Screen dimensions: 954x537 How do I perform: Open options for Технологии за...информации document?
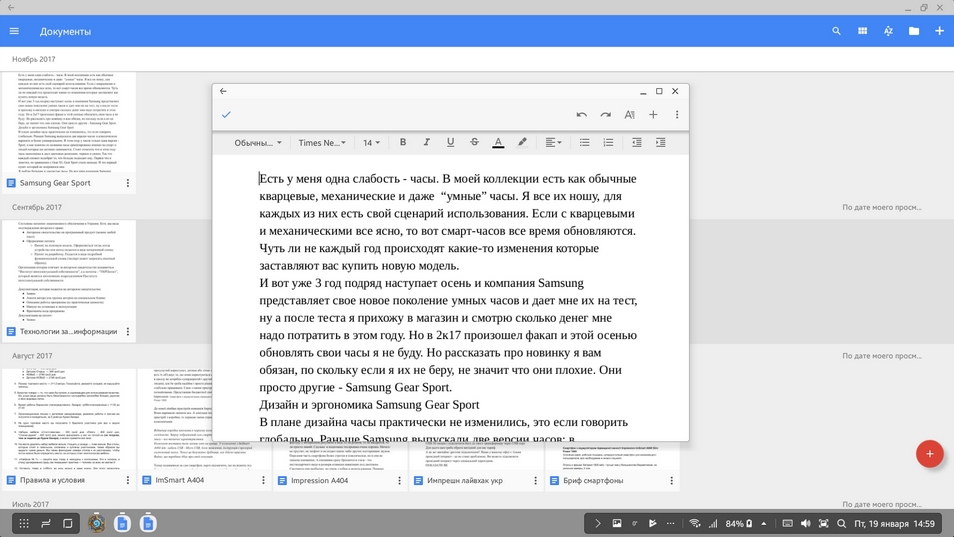pyautogui.click(x=128, y=331)
